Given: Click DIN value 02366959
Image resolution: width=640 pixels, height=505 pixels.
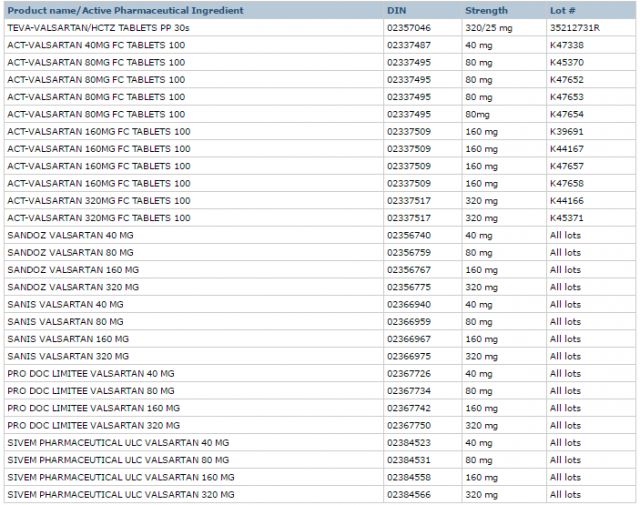Looking at the screenshot, I should tap(409, 322).
